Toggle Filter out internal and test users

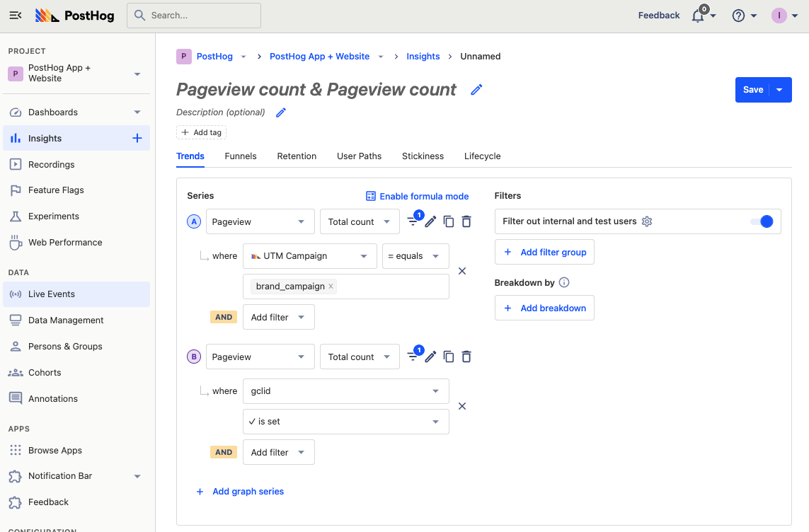[762, 221]
